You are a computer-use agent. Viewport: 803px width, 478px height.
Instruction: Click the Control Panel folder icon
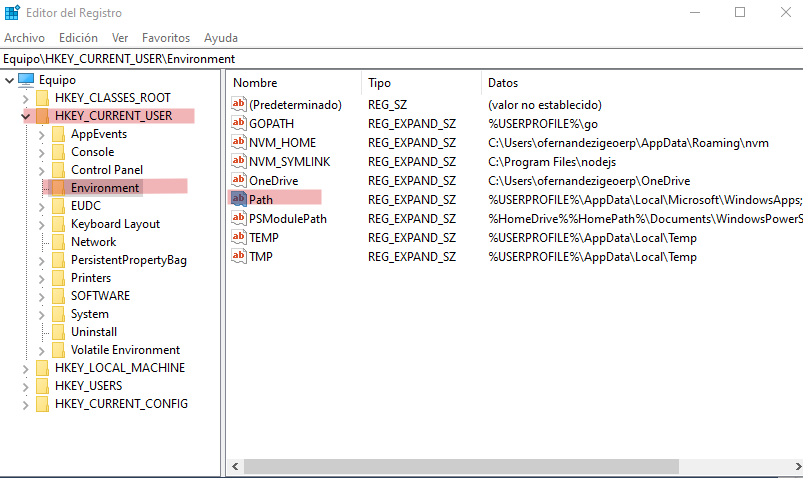58,170
